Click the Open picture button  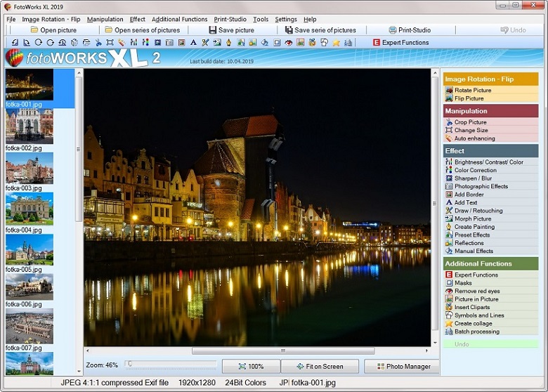[x=53, y=30]
